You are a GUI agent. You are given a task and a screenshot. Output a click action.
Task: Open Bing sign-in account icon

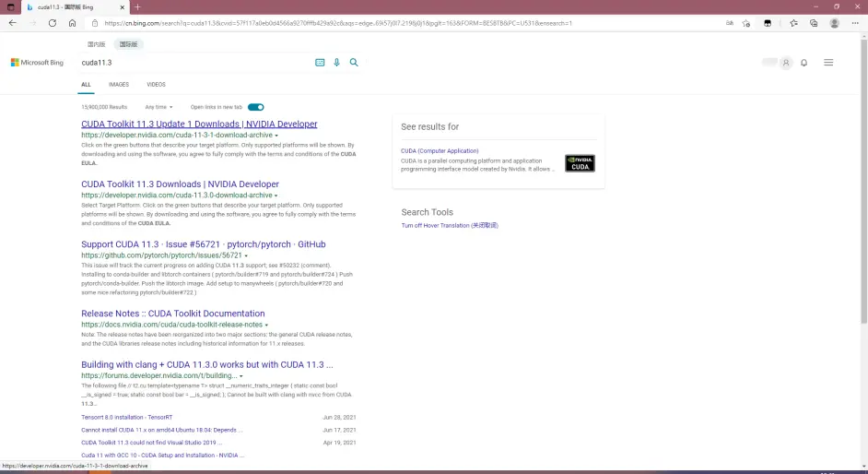(x=785, y=63)
